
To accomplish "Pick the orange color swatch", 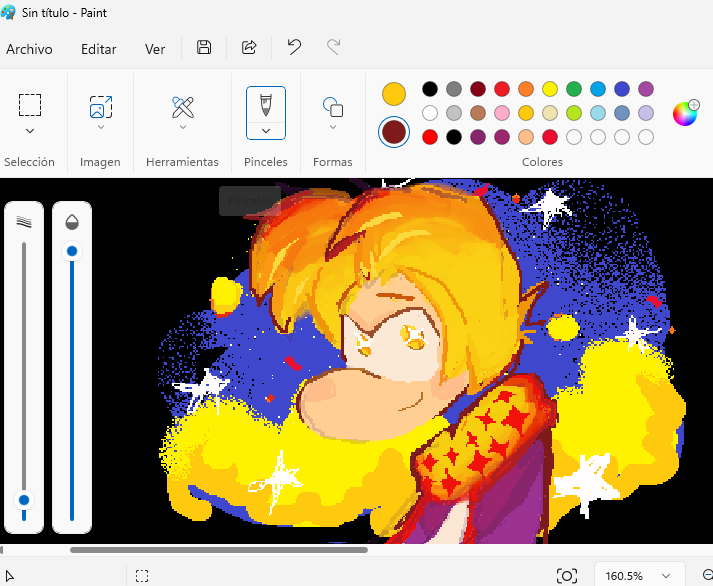I will [x=526, y=89].
